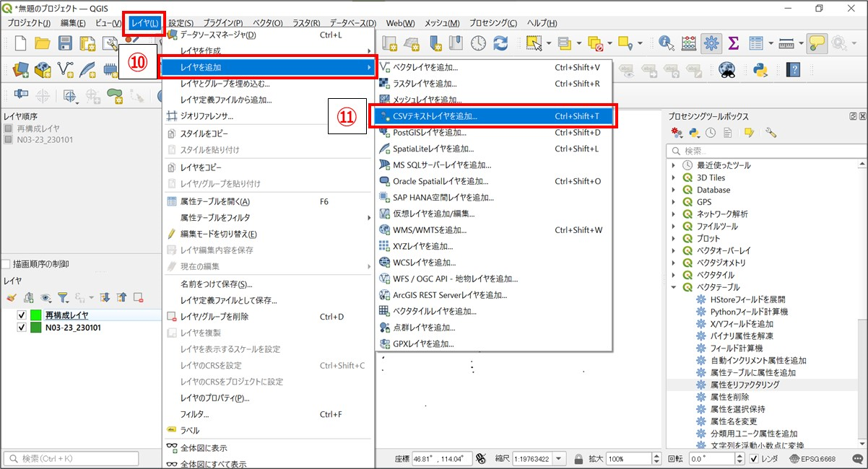868x469 pixels.
Task: Select レイヤのプロパティ menu entry
Action: click(269, 398)
